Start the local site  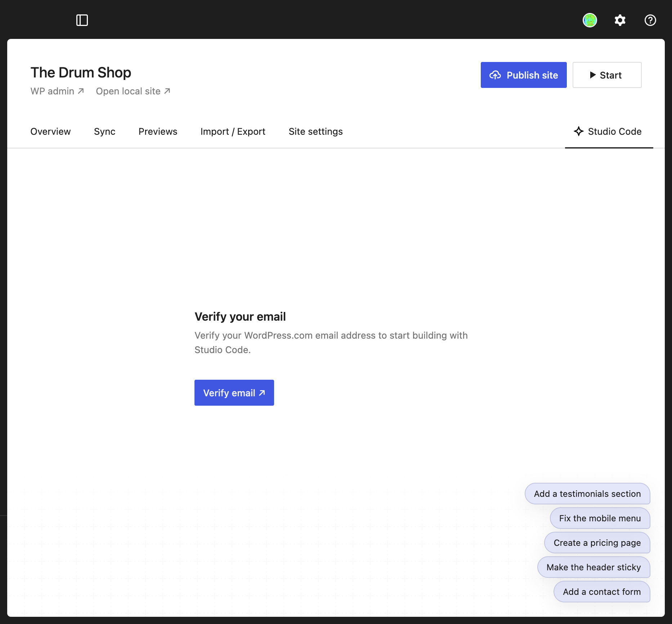pos(607,75)
